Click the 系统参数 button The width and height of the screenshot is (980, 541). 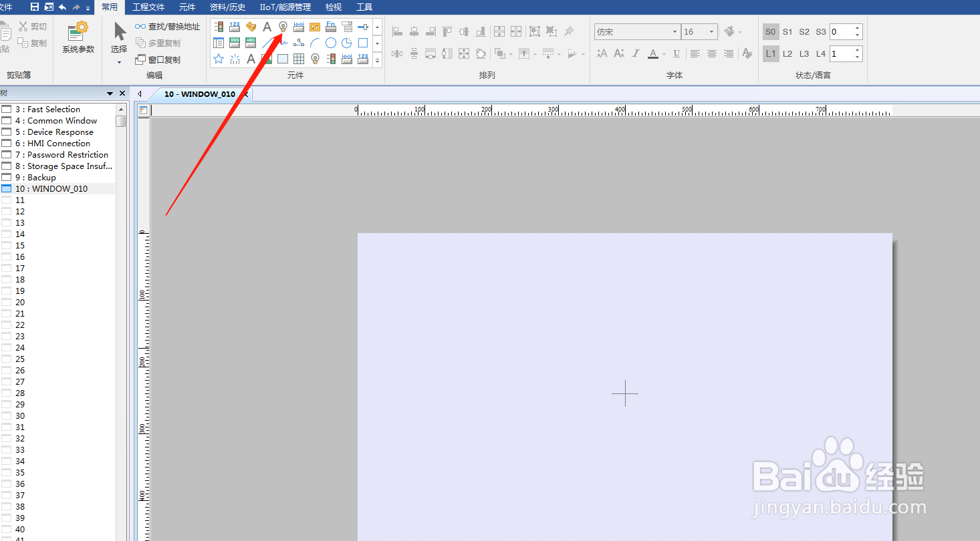coord(78,37)
